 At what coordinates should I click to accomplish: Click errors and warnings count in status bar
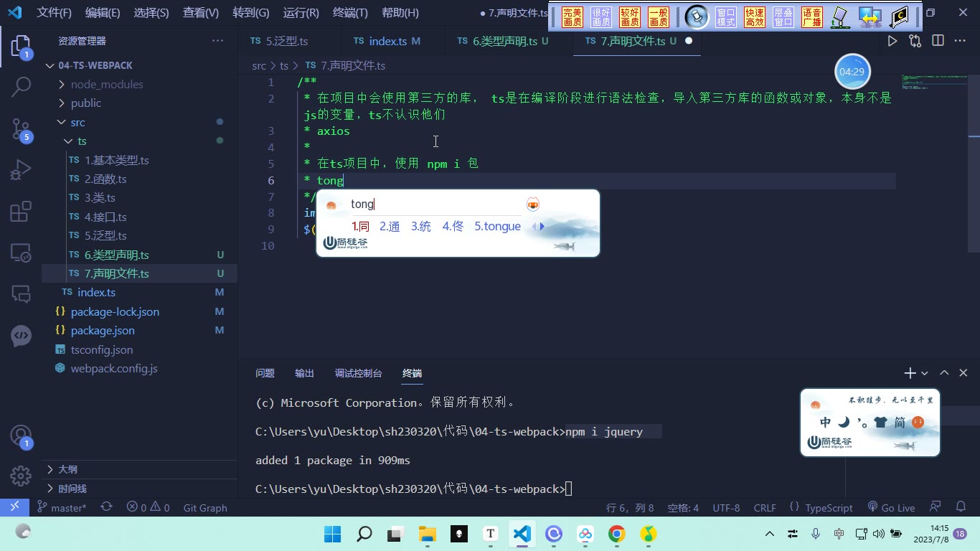point(148,507)
